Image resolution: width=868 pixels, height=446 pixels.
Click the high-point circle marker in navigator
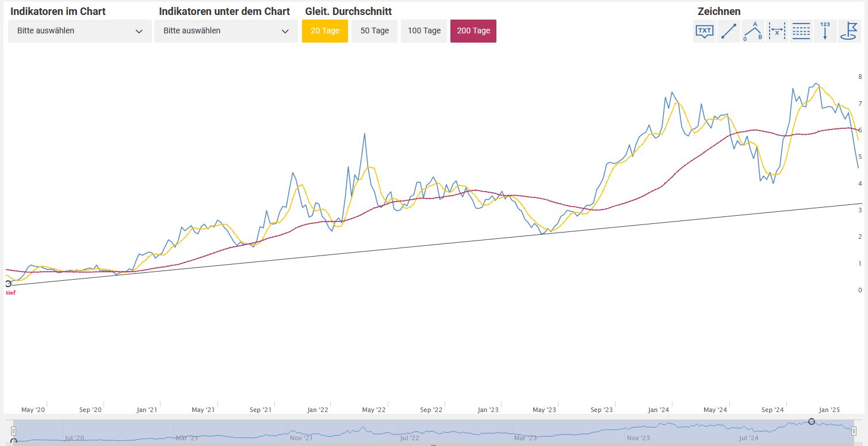[812, 422]
